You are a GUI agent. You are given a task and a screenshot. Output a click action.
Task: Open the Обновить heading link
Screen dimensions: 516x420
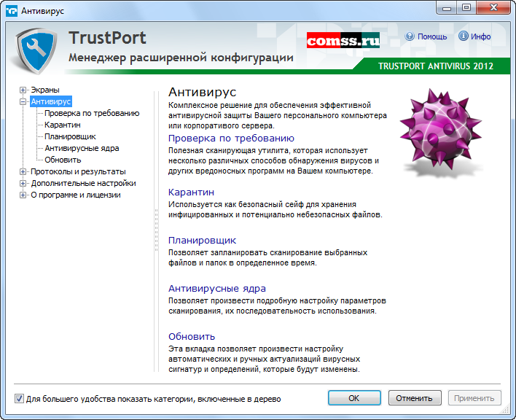[192, 336]
